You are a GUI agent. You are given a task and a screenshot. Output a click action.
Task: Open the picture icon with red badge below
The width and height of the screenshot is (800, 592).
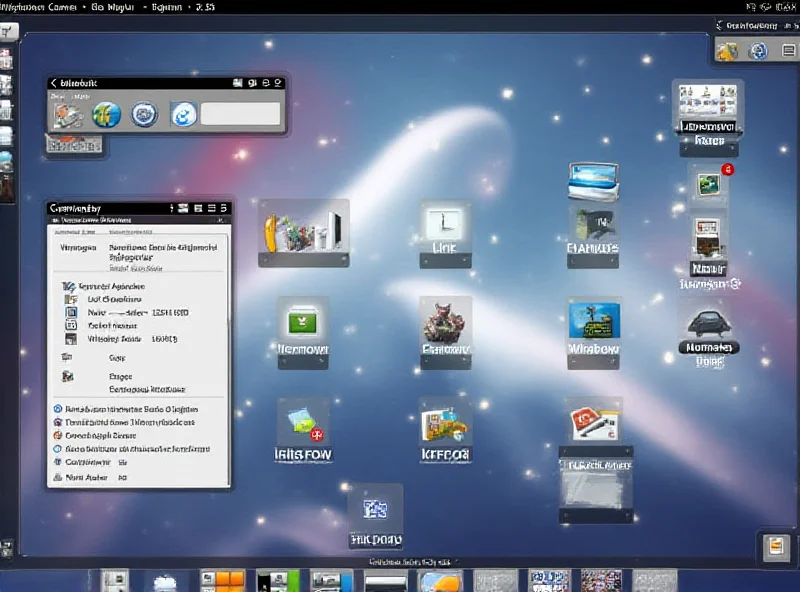coord(304,425)
